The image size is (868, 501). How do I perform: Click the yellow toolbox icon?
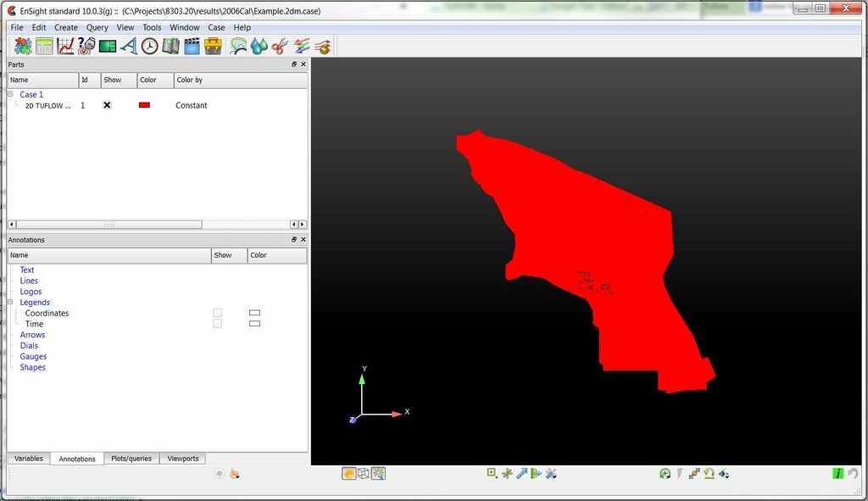point(213,46)
